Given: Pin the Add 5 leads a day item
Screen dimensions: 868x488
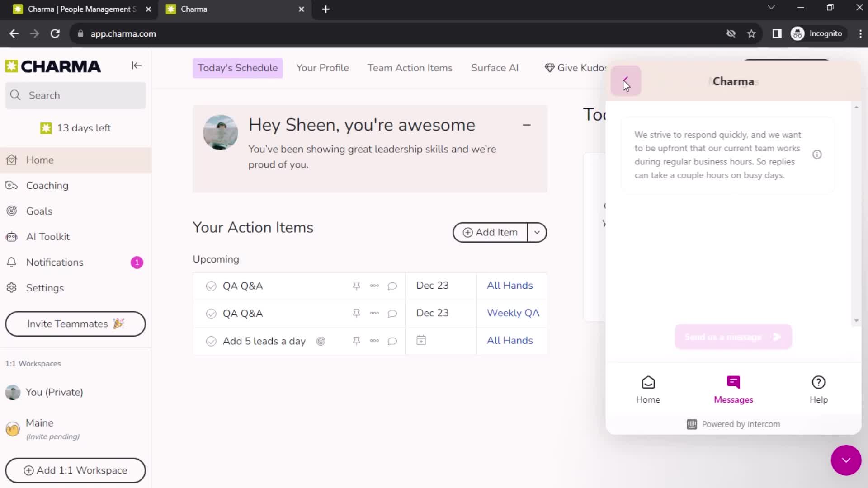Looking at the screenshot, I should [x=356, y=341].
